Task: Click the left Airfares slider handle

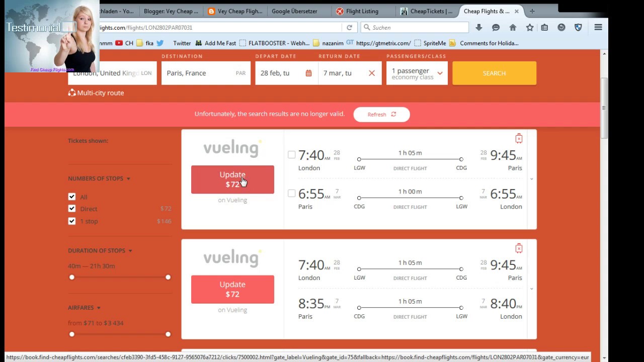Action: point(72,334)
